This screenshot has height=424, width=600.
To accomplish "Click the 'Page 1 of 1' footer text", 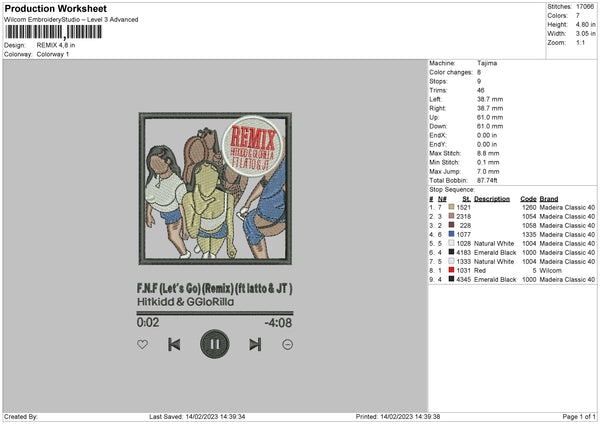I will coord(579,416).
